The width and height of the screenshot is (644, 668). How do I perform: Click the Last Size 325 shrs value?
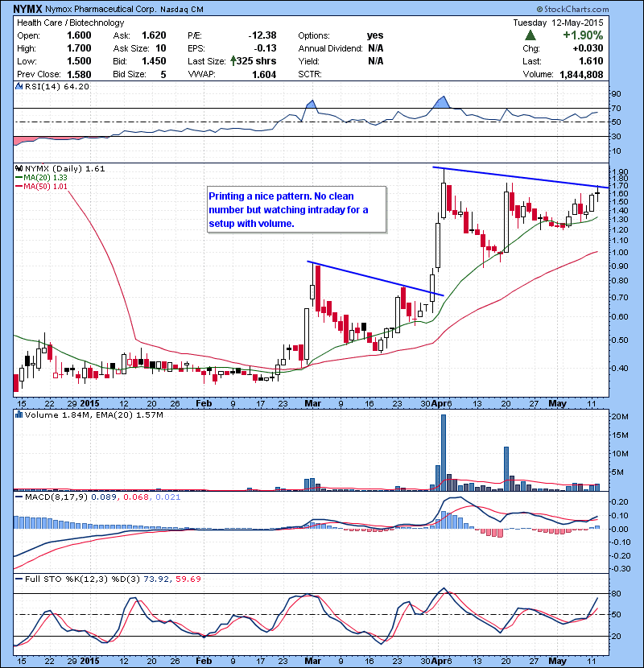tap(256, 61)
